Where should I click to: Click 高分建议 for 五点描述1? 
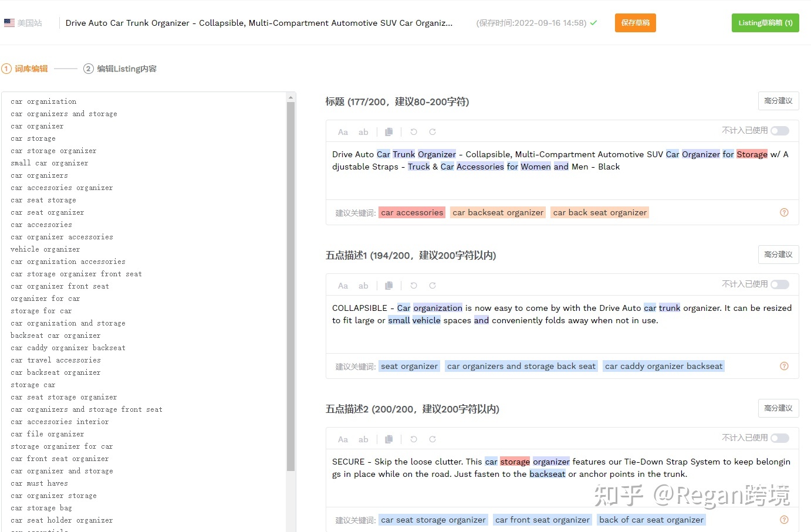click(x=779, y=255)
